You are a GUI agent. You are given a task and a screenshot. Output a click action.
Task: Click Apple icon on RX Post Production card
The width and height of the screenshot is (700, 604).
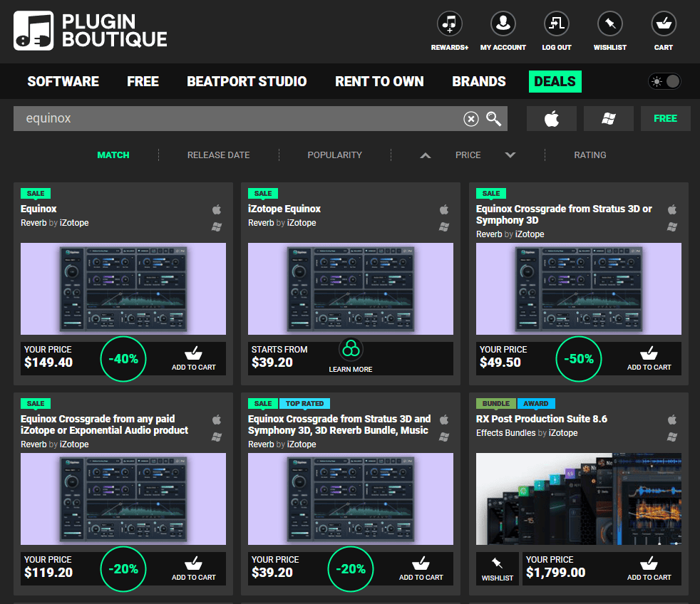672,420
